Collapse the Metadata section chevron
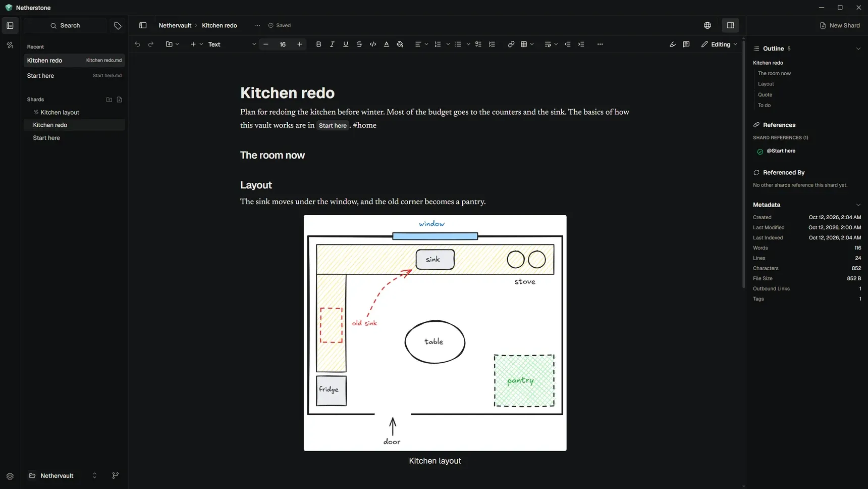The height and width of the screenshot is (489, 868). 858,205
